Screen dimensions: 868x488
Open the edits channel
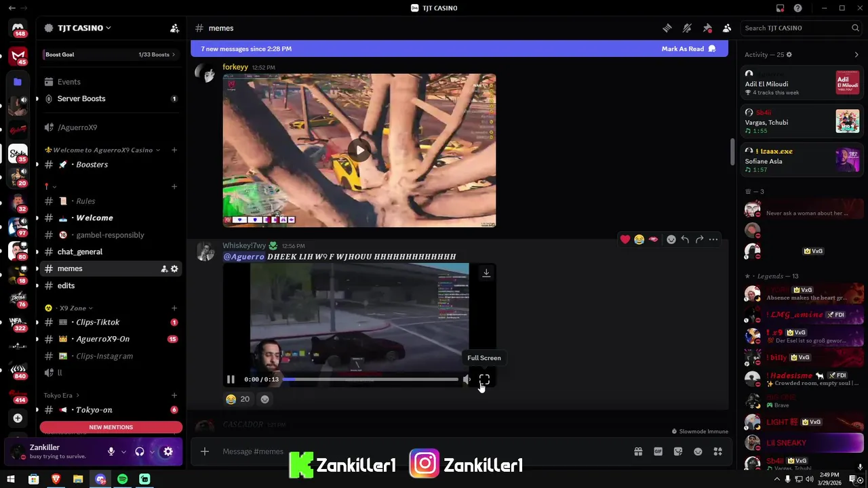(110, 285)
